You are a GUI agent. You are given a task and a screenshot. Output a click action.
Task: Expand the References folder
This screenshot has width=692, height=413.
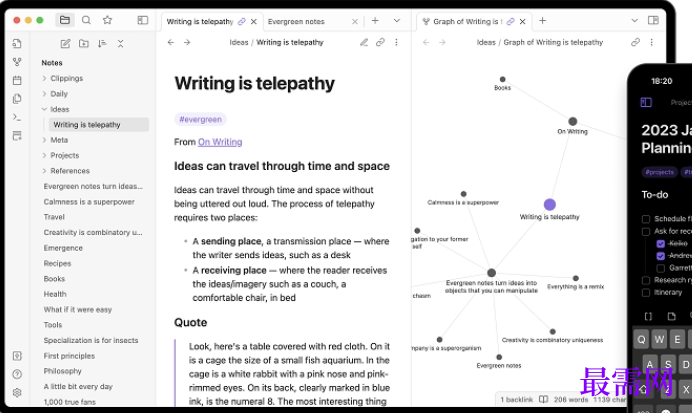tap(44, 171)
